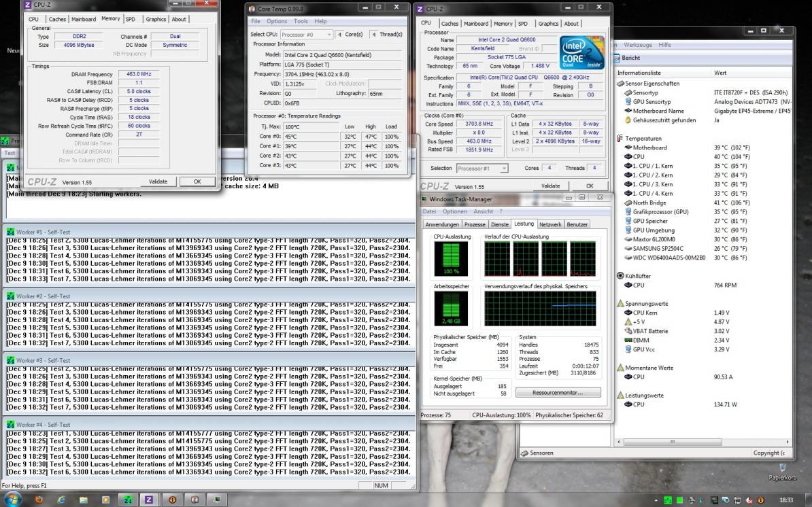Open the Ressourcenmonitor from Task-Manager
This screenshot has height=507, width=812.
pos(558,393)
